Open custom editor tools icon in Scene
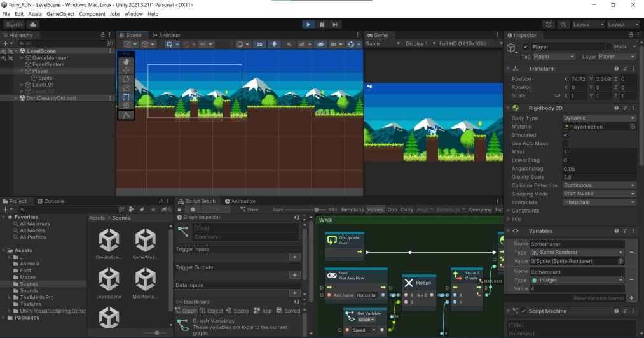Viewport: 644px width, 338px height. (x=126, y=115)
